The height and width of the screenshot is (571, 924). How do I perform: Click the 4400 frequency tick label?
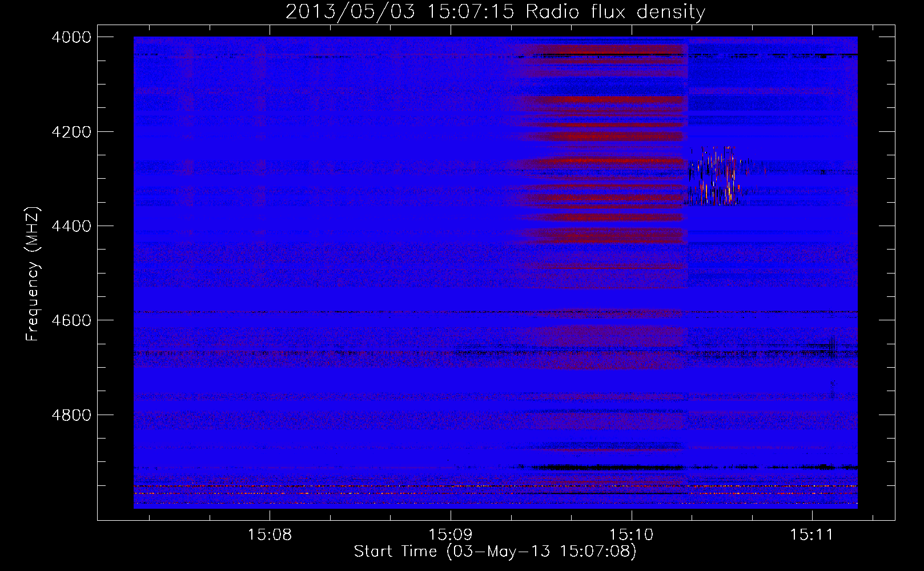(x=71, y=226)
